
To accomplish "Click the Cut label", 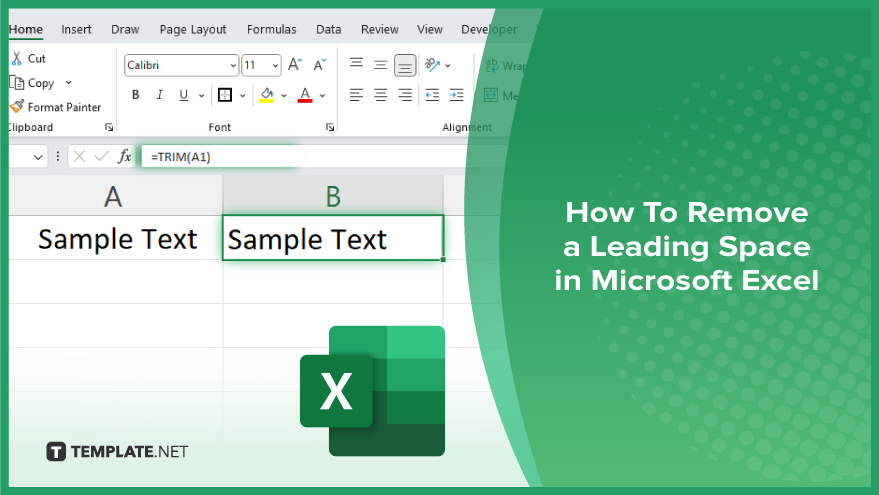I will (36, 58).
